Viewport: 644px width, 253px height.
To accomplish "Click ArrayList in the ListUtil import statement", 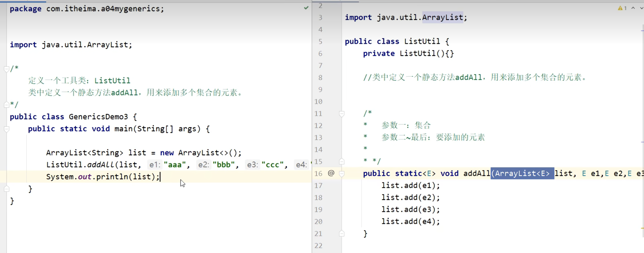I will [x=442, y=17].
